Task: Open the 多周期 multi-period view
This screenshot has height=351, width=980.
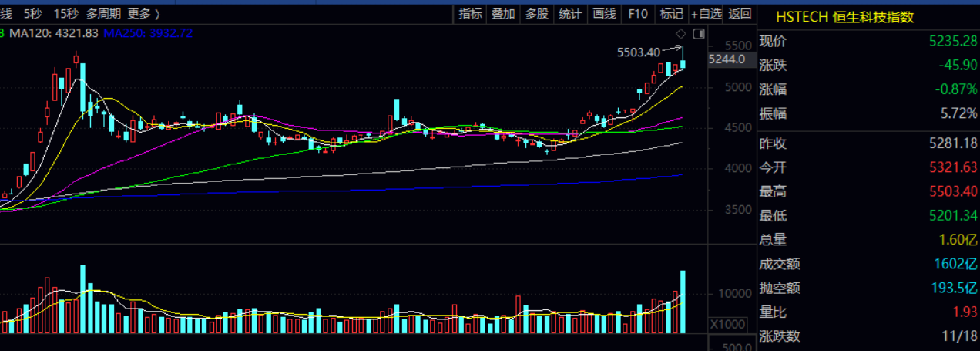Action: click(x=103, y=13)
